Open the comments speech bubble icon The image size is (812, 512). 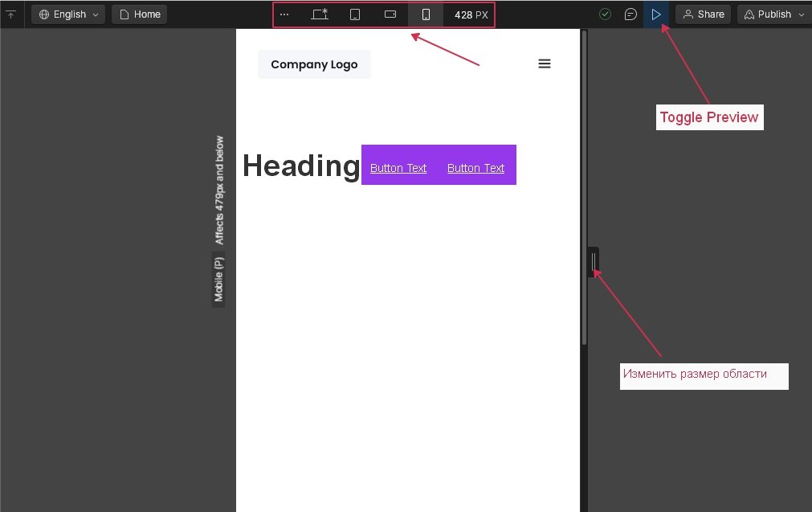tap(631, 14)
